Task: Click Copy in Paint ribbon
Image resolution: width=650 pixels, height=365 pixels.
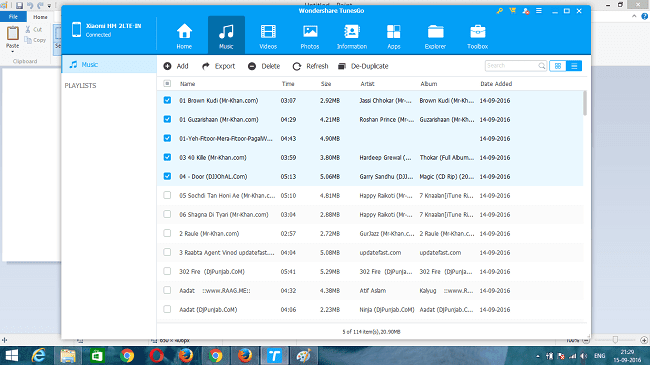Action: click(x=35, y=40)
